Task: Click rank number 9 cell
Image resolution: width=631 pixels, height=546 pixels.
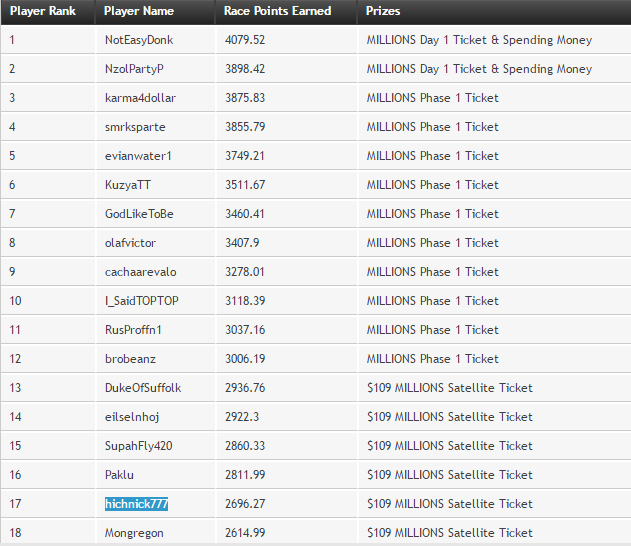Action: coord(13,272)
